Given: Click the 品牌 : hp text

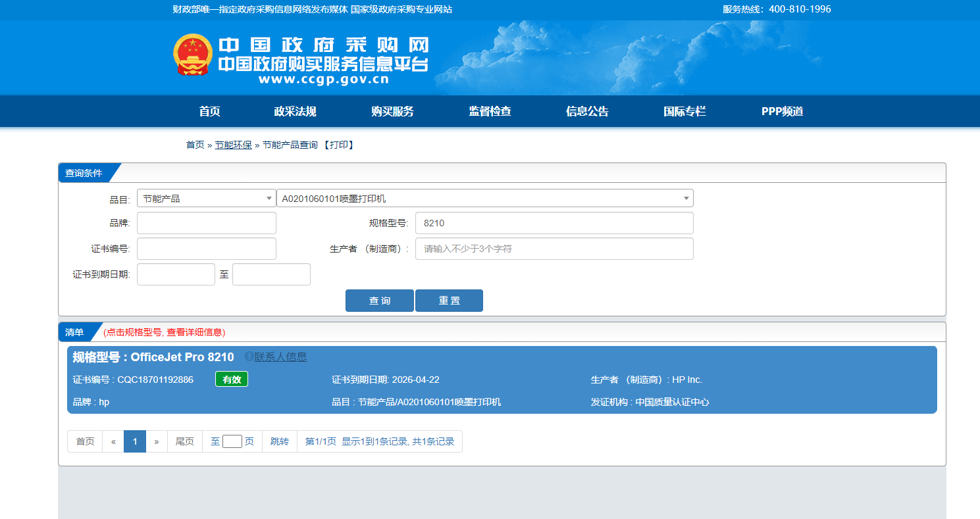Looking at the screenshot, I should click(91, 402).
